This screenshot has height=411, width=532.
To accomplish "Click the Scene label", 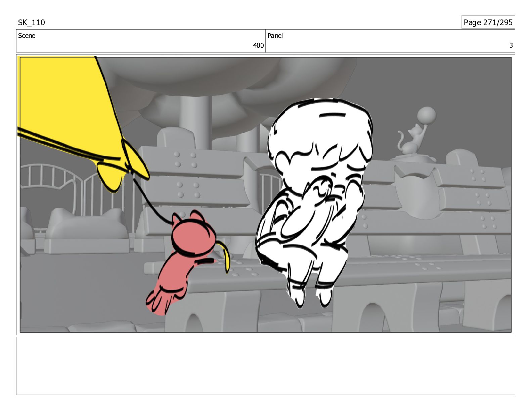I will click(27, 36).
